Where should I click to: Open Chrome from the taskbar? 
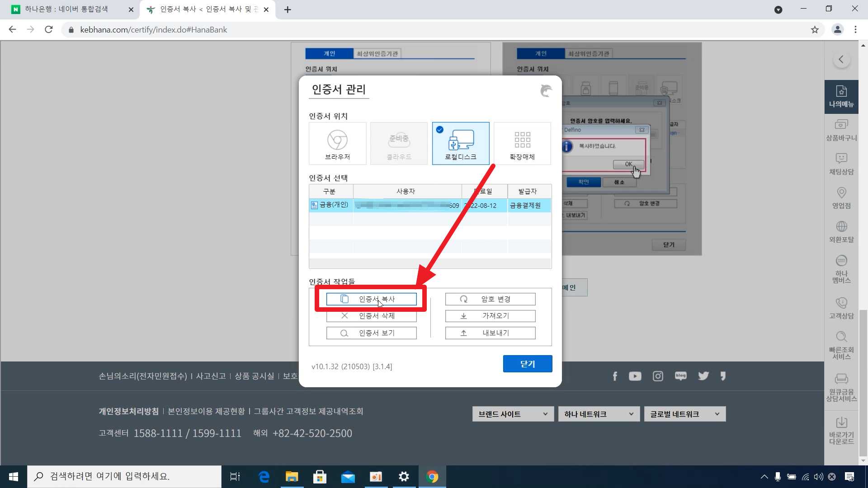[x=432, y=477]
